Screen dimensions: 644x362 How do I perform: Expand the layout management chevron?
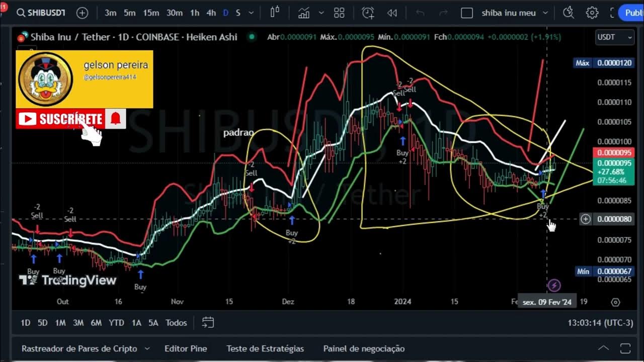click(x=545, y=13)
